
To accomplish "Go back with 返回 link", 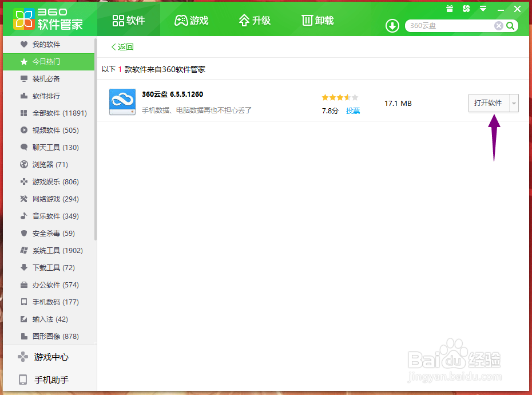I will click(x=122, y=47).
